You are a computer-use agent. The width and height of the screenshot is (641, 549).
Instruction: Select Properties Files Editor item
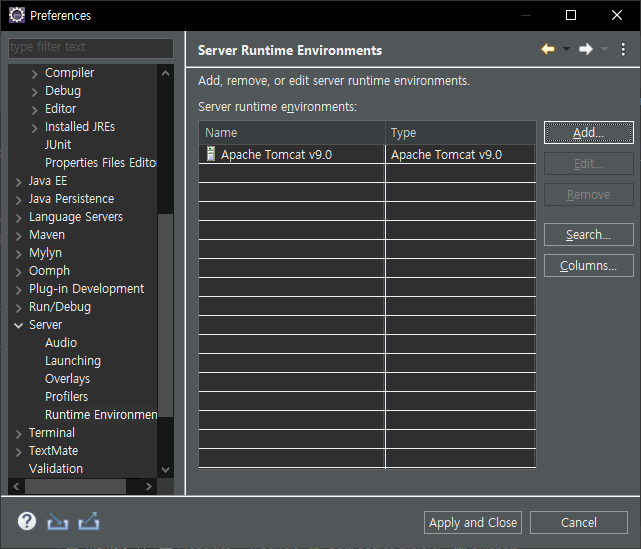tap(101, 163)
